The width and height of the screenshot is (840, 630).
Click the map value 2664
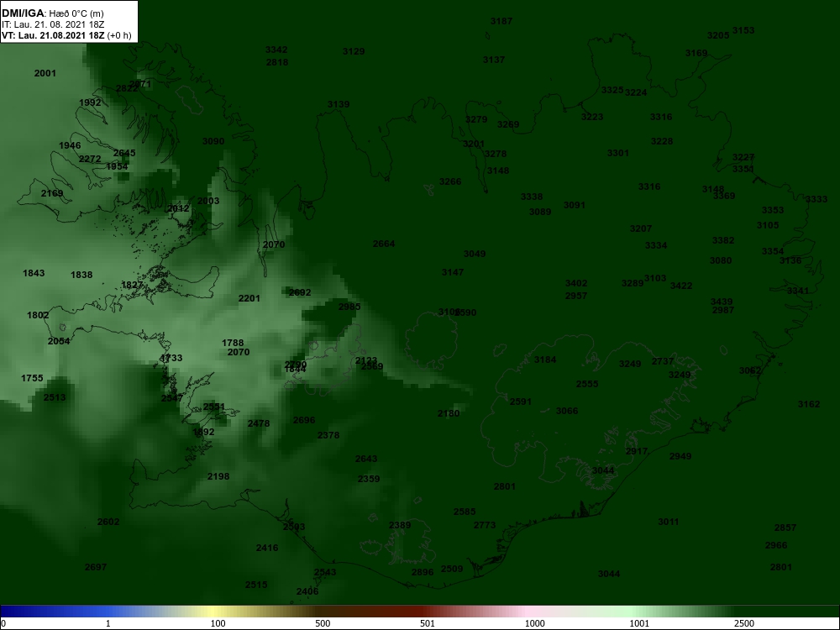[x=384, y=244]
